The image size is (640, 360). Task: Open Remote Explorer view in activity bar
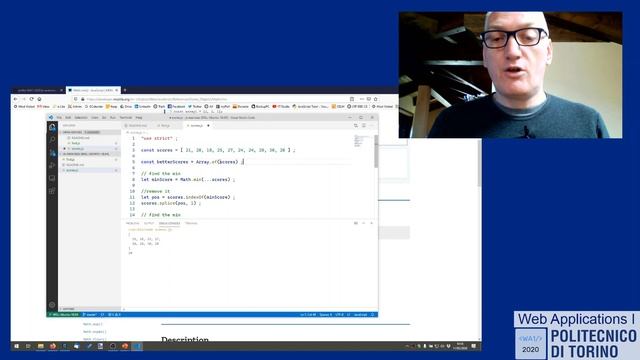pos(52,178)
